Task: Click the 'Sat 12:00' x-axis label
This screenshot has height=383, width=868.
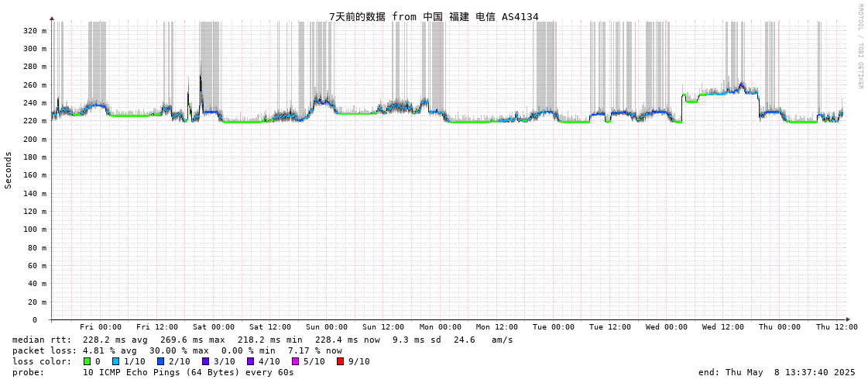Action: (270, 327)
